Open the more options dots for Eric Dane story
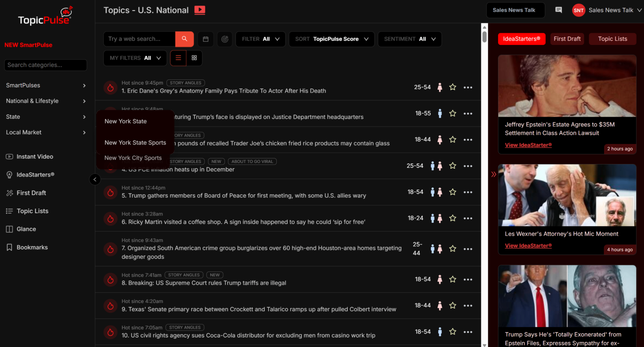 point(468,88)
